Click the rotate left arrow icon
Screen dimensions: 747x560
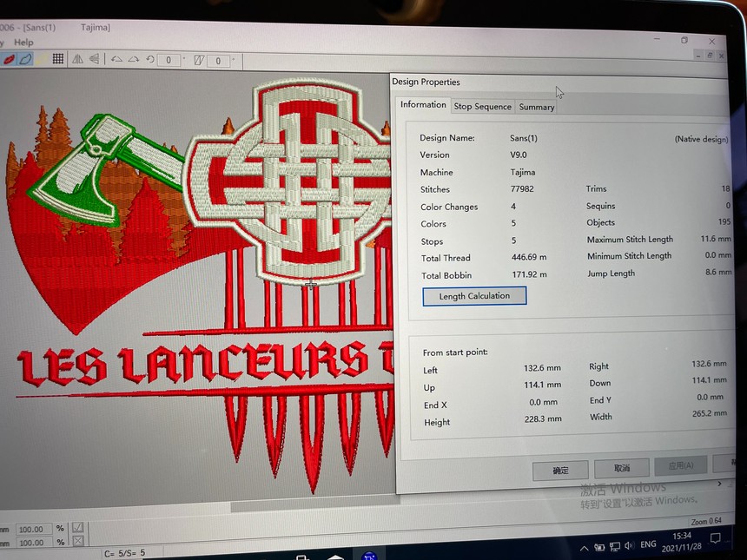coord(116,60)
